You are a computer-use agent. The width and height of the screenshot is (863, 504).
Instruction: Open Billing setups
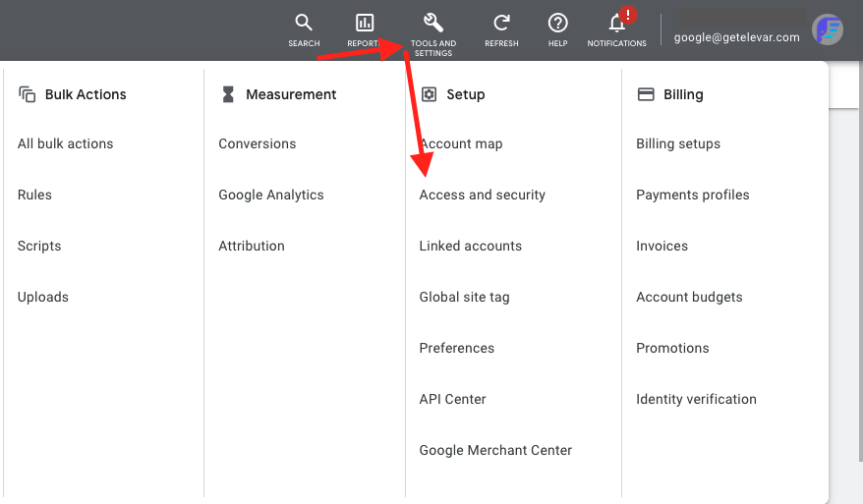(x=678, y=143)
